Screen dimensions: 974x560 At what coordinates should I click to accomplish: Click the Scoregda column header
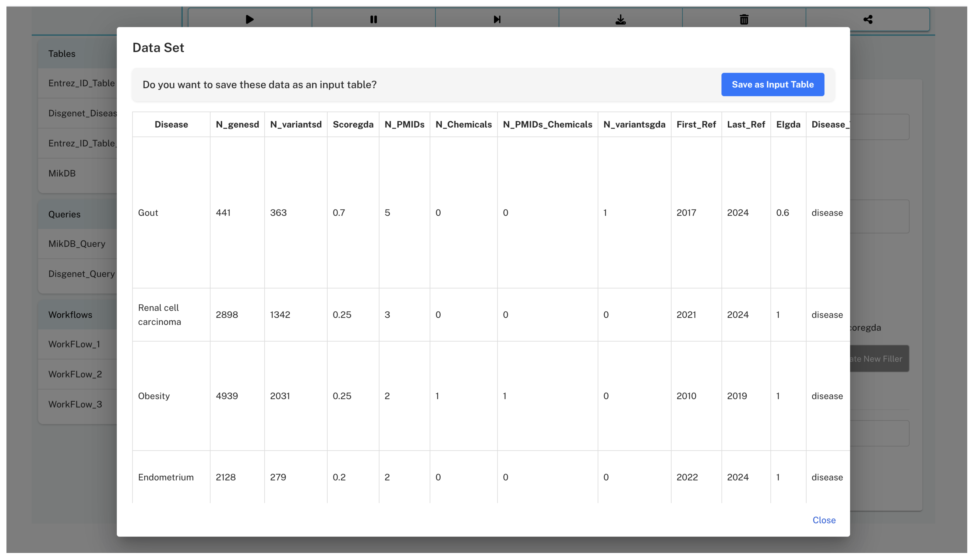coord(353,124)
